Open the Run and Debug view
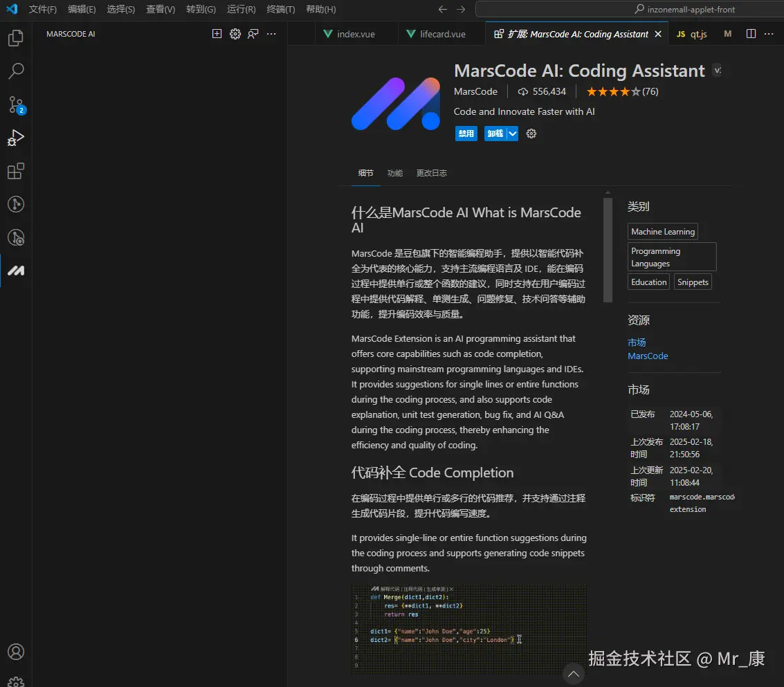The width and height of the screenshot is (784, 687). (16, 138)
